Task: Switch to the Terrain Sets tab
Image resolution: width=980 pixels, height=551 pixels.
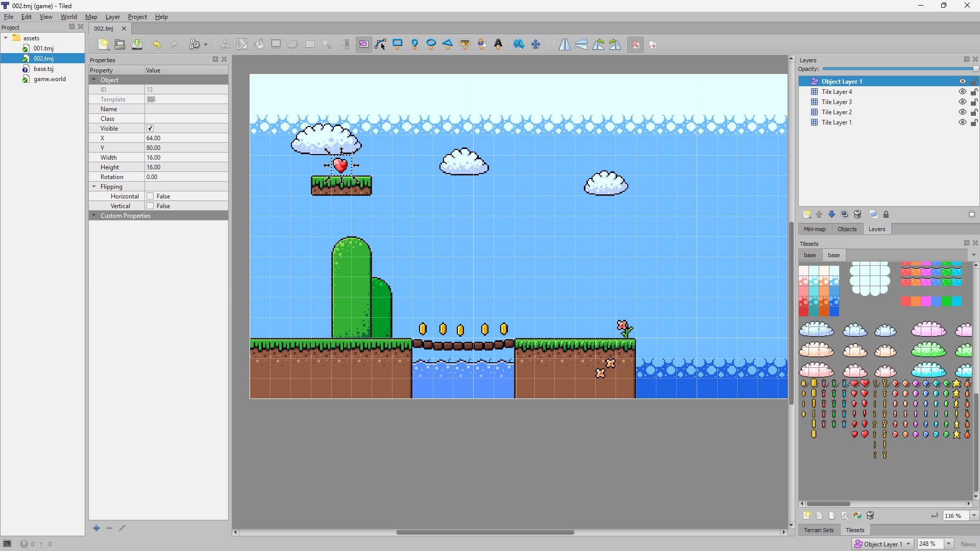Action: pyautogui.click(x=818, y=530)
